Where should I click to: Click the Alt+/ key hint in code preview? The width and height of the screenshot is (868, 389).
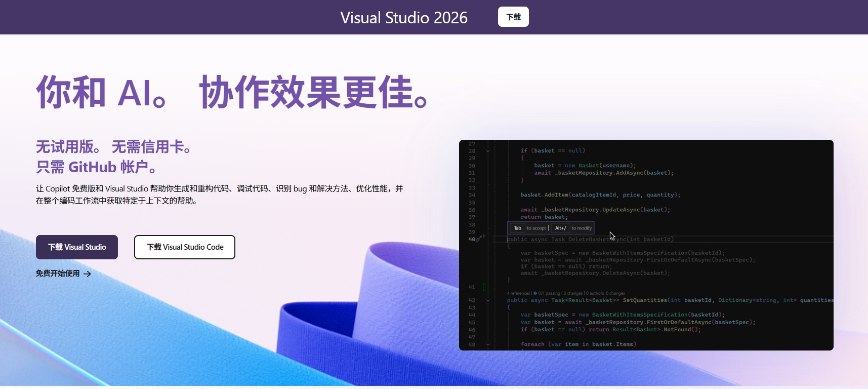click(x=560, y=228)
